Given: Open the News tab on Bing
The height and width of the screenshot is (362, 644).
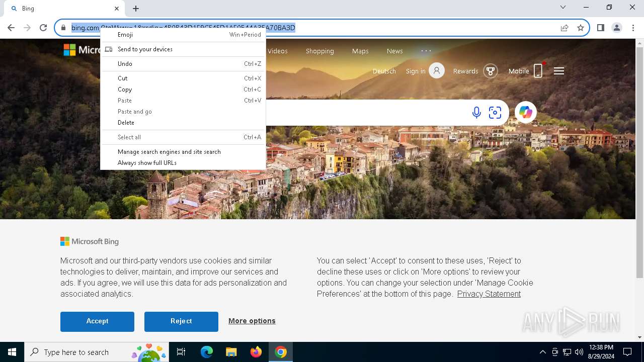Looking at the screenshot, I should pyautogui.click(x=395, y=51).
